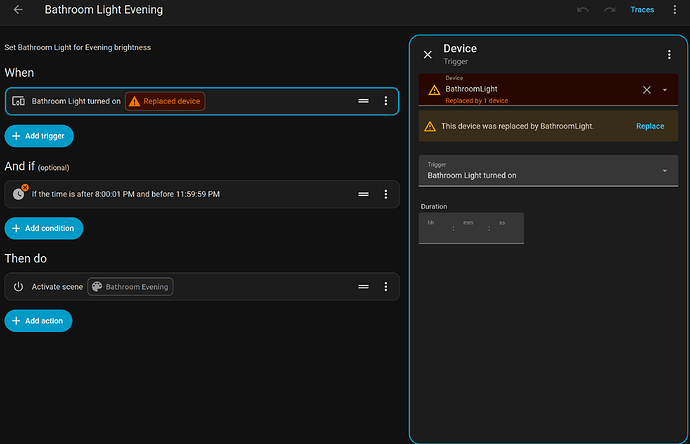The image size is (690, 444).
Task: Click the hours field in Duration
Action: click(435, 228)
